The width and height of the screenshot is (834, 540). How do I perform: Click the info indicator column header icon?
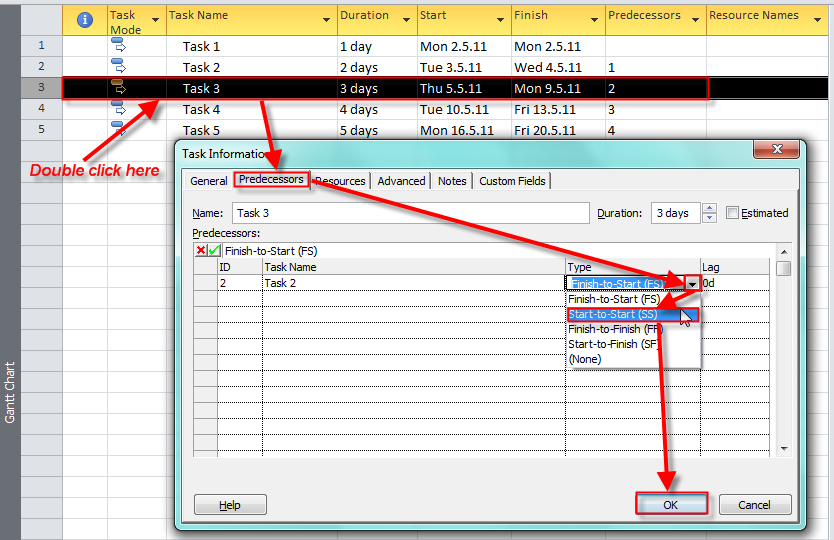[85, 19]
